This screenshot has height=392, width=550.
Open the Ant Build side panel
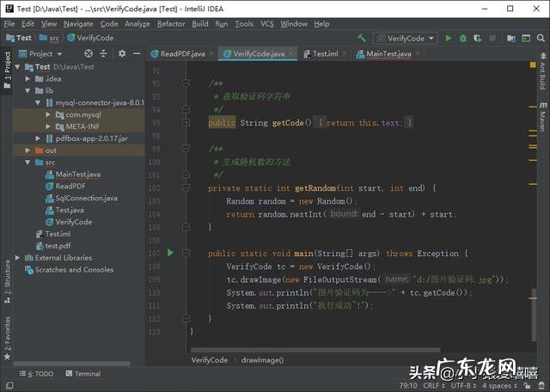542,72
